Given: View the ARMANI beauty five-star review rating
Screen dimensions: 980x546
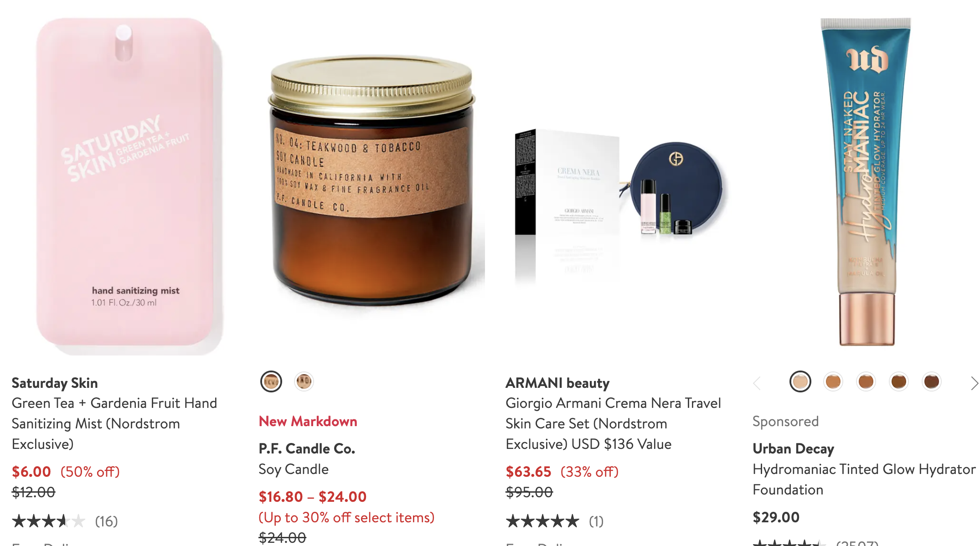Looking at the screenshot, I should point(555,521).
